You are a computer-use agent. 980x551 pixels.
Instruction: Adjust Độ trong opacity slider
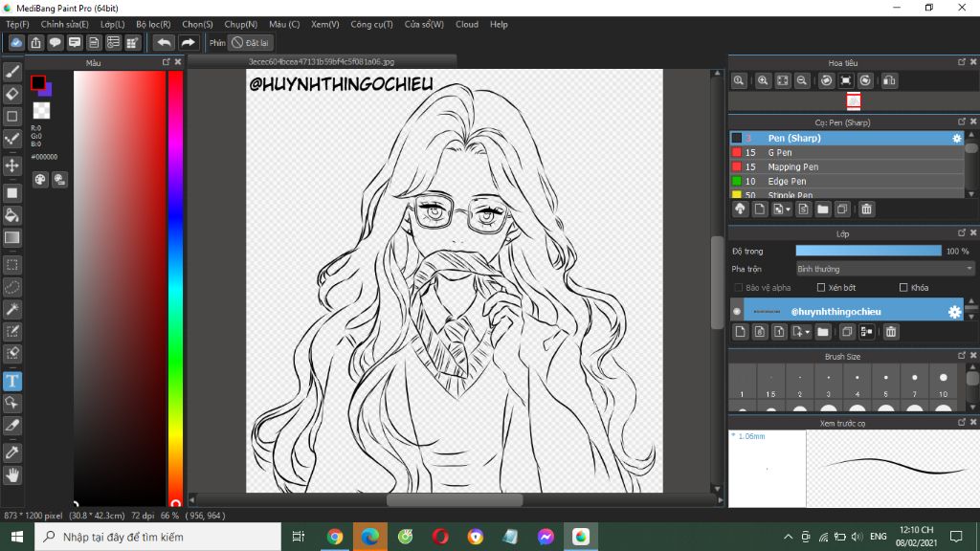pos(868,251)
